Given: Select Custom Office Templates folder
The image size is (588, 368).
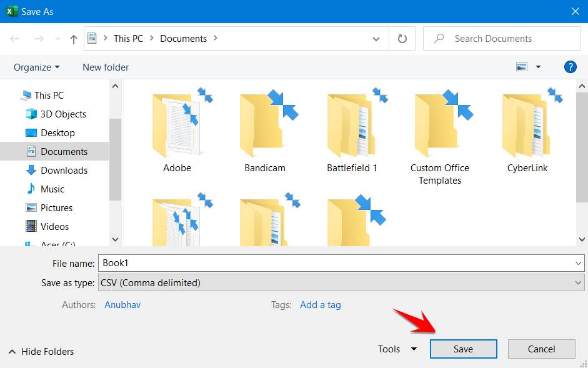Looking at the screenshot, I should [439, 136].
